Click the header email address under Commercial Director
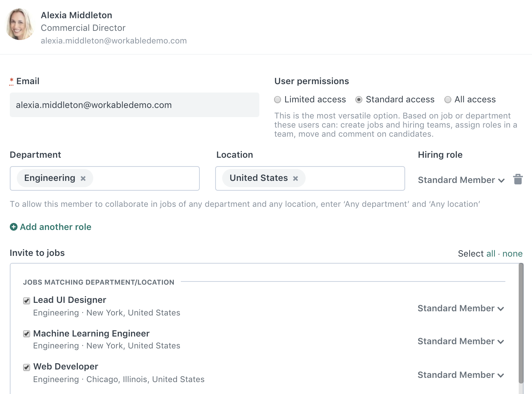The width and height of the screenshot is (532, 394). coord(114,41)
